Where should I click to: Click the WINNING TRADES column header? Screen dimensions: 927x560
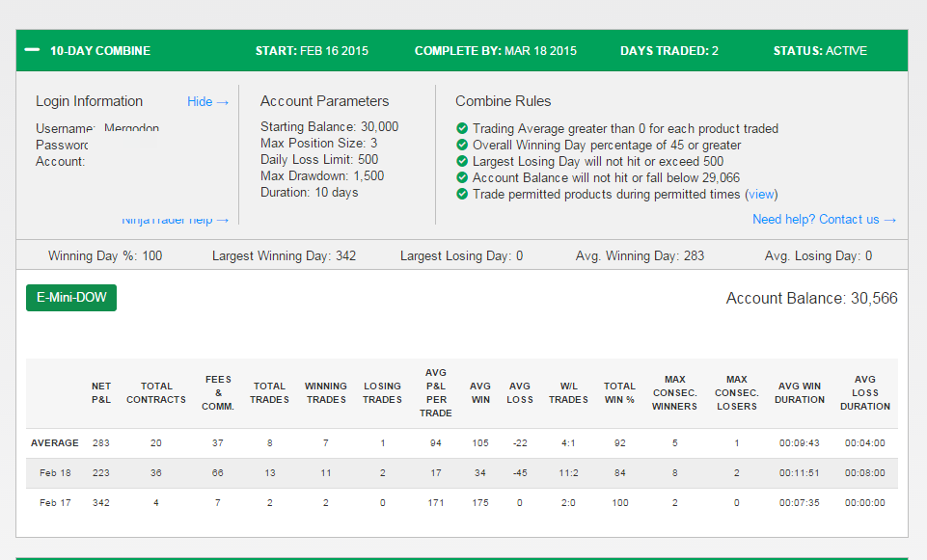tap(326, 393)
